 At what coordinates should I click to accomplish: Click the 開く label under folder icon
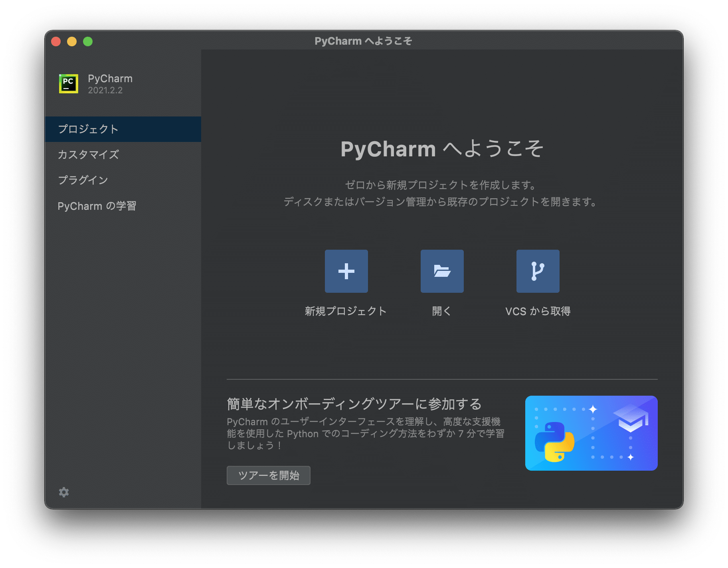pyautogui.click(x=442, y=311)
